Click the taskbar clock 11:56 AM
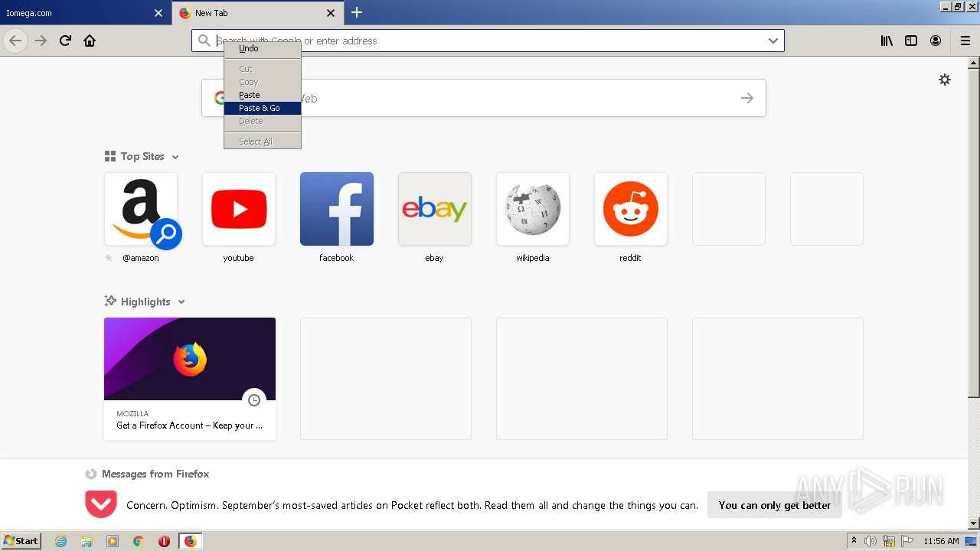Screen dimensions: 980x551 pyautogui.click(x=941, y=541)
